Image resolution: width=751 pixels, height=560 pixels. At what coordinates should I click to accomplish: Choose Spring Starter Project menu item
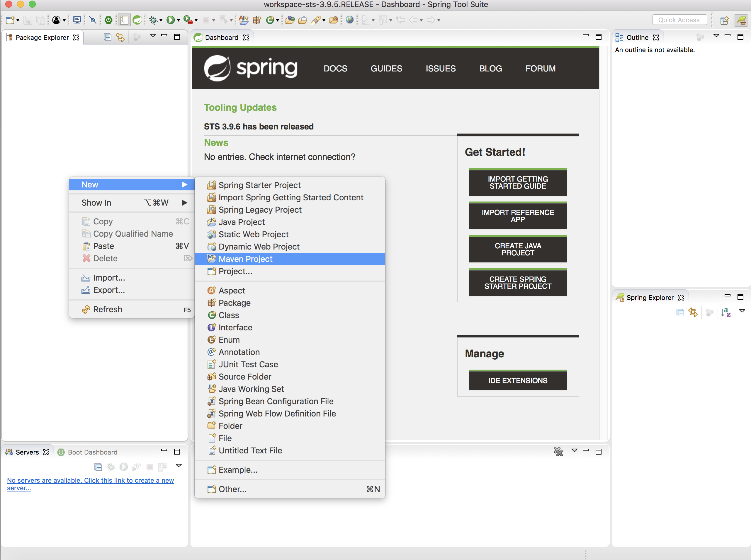click(290, 185)
